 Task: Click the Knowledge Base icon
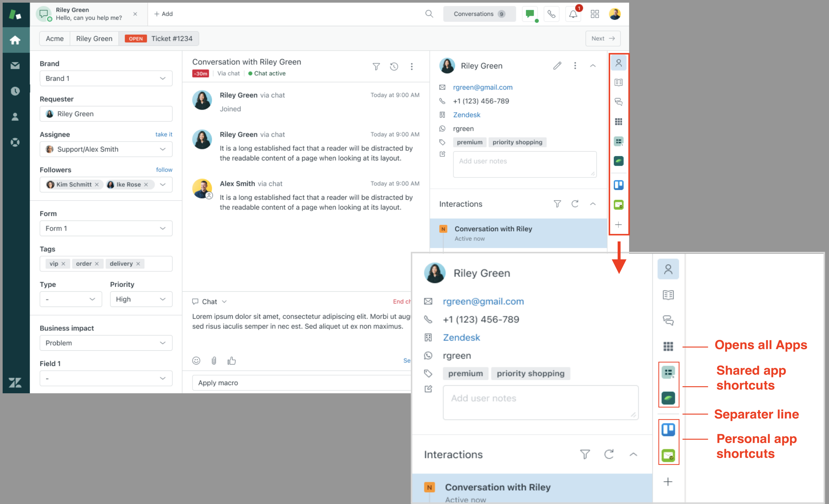pos(619,83)
